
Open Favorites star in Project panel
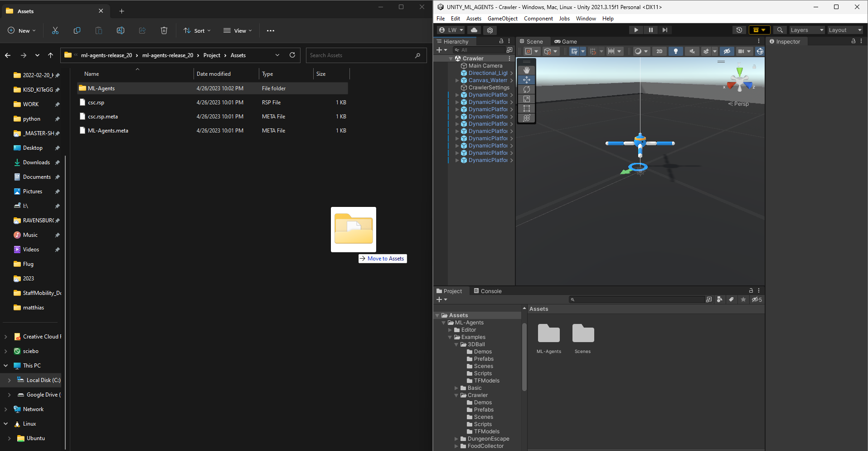click(743, 299)
